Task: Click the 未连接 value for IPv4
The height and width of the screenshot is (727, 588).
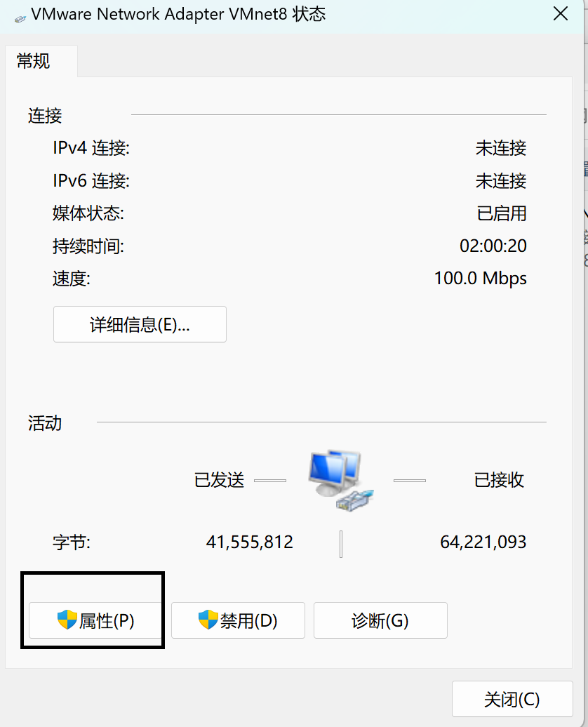Action: pos(501,148)
